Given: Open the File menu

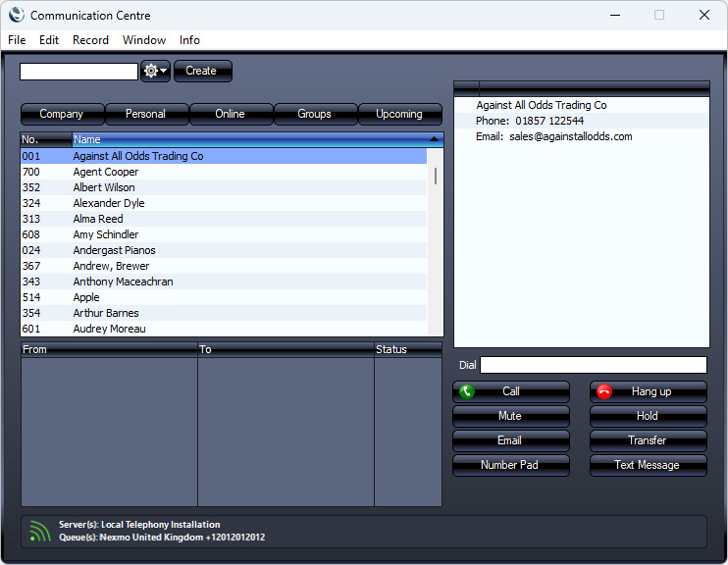Looking at the screenshot, I should coord(17,40).
